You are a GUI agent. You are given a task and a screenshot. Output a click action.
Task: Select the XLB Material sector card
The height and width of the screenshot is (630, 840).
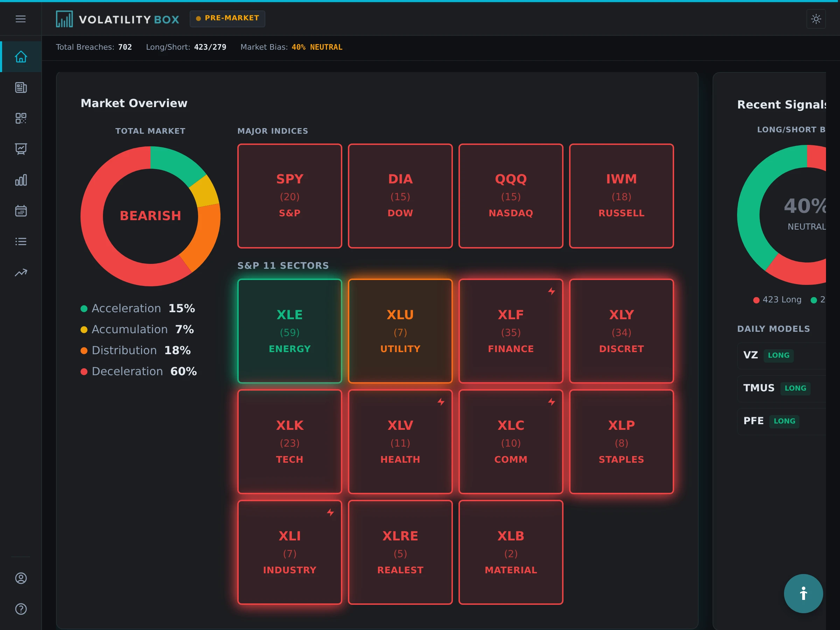pyautogui.click(x=511, y=552)
